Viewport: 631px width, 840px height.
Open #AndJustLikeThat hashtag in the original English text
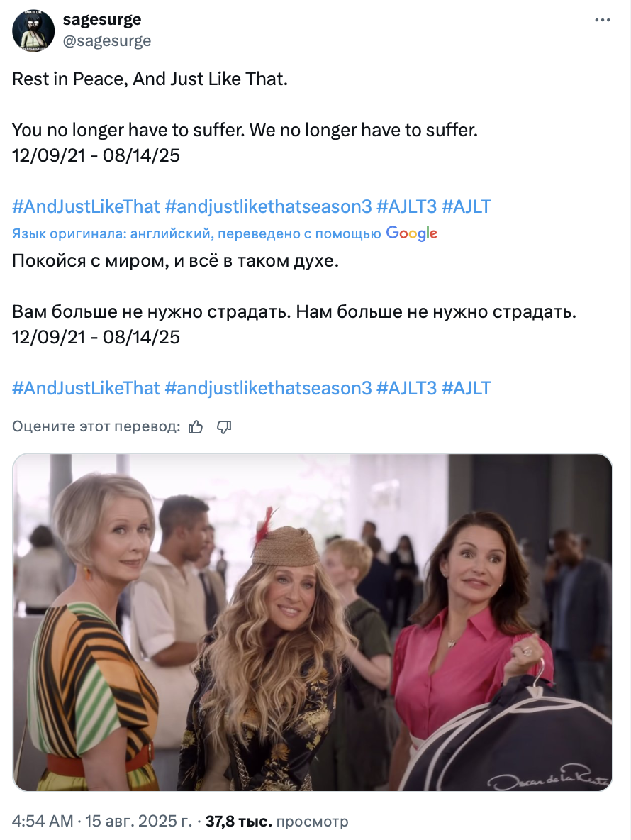[86, 206]
